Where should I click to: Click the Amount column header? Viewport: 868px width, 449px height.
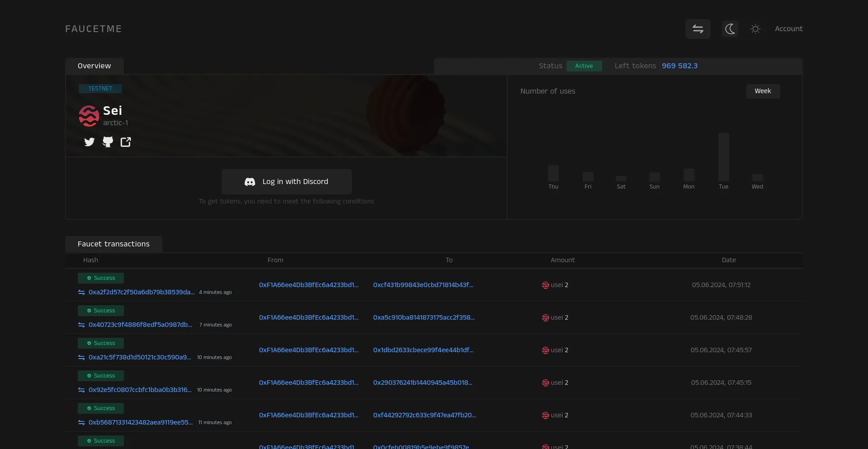point(562,260)
